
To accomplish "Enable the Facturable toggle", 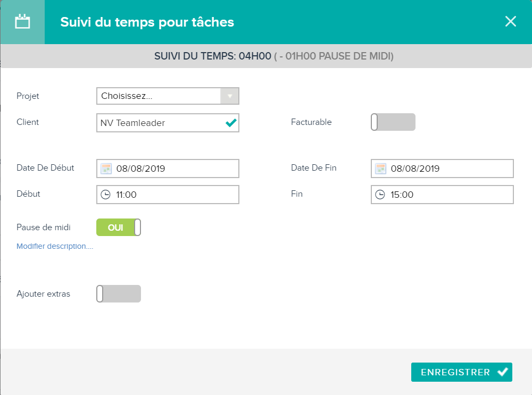I will coord(393,122).
